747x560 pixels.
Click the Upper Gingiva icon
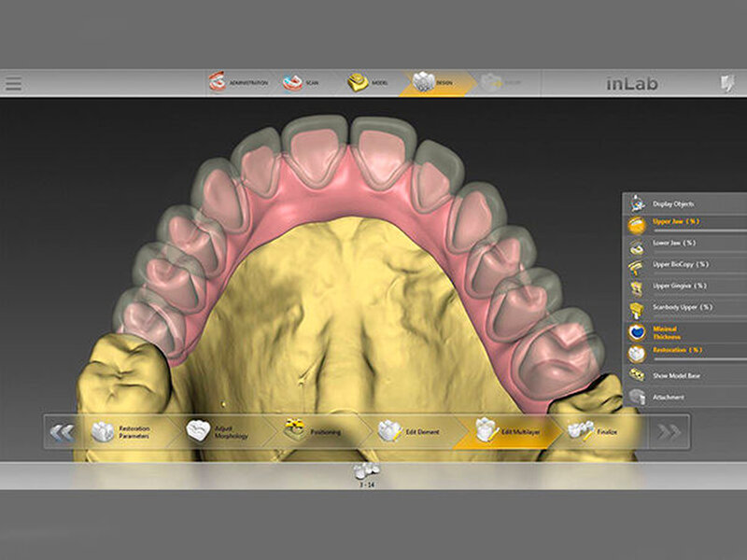(637, 287)
